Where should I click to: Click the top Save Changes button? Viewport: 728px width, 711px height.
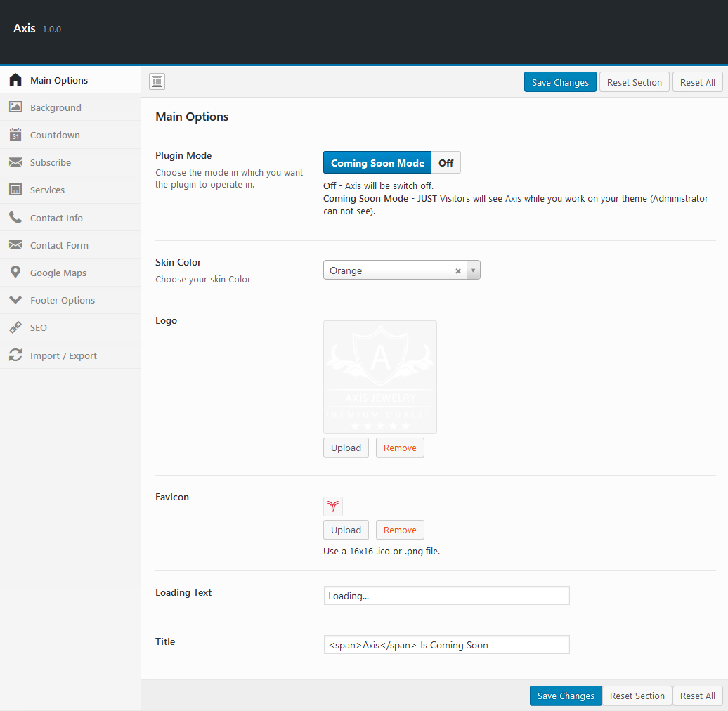tap(560, 82)
